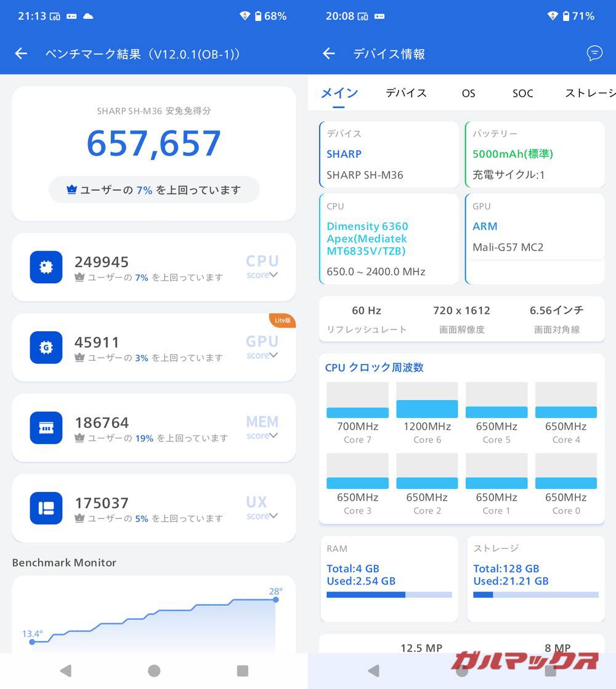
Task: Tap back arrow on device info screen
Action: coord(329,54)
